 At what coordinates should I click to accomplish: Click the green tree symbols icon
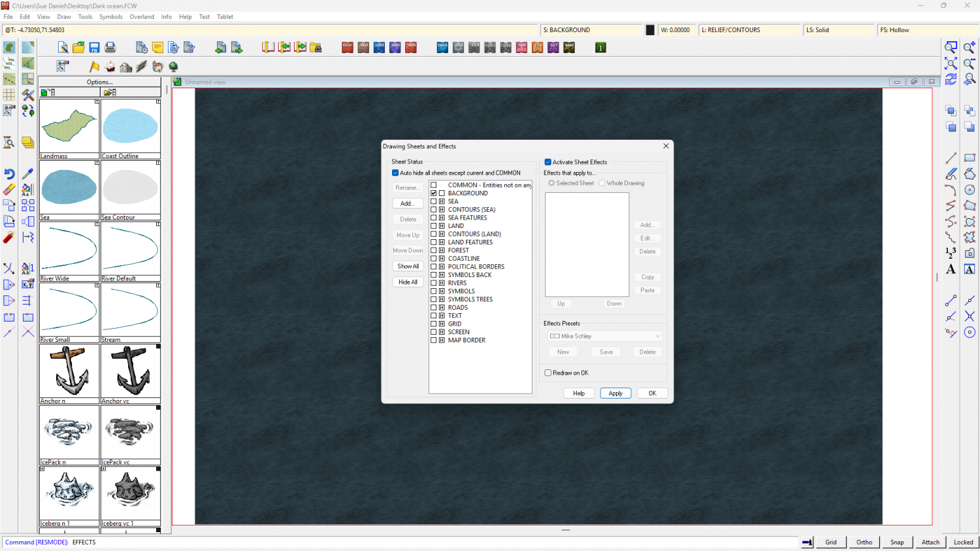pos(173,67)
